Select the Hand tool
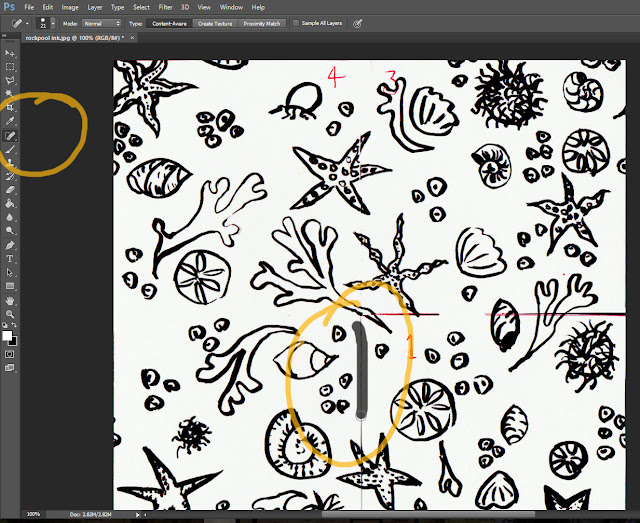Image resolution: width=640 pixels, height=523 pixels. 10,301
